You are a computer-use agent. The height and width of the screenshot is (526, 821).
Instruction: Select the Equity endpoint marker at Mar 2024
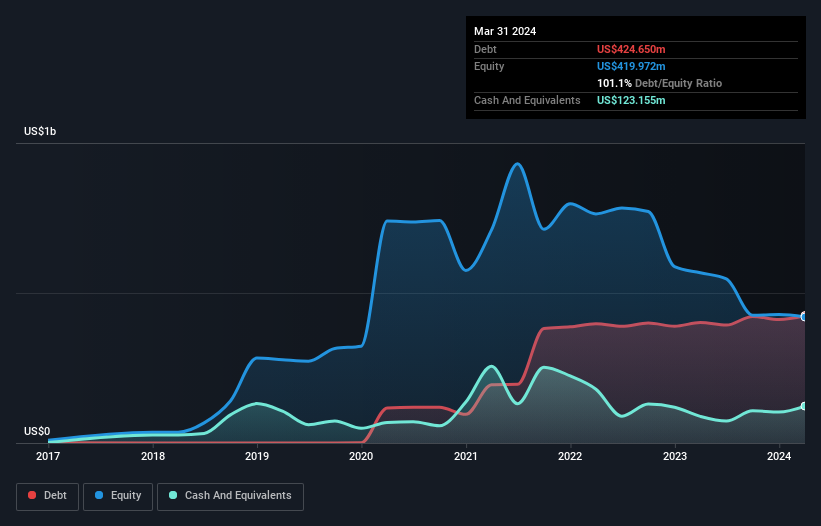[x=804, y=317]
